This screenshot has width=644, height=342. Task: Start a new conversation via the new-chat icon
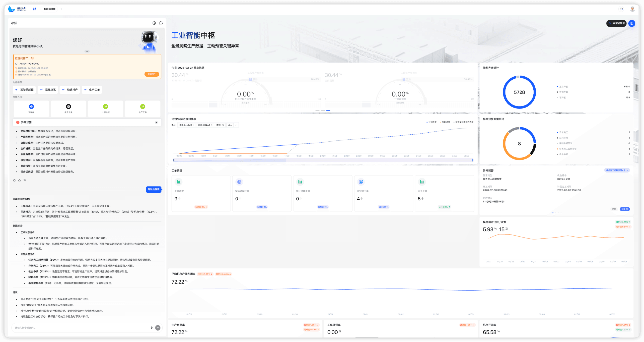tap(161, 23)
